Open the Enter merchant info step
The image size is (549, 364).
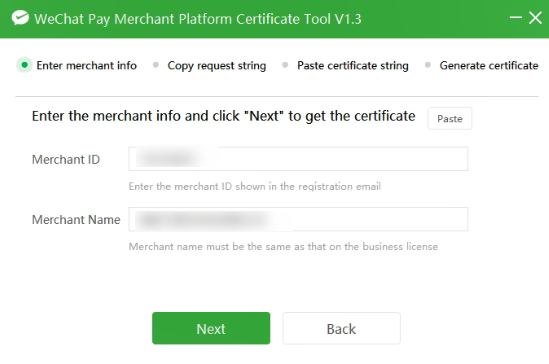point(86,65)
